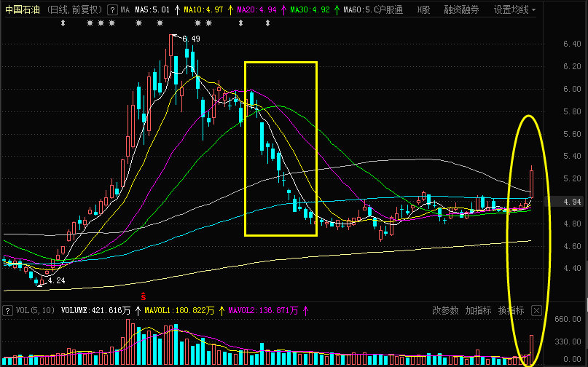Click the 330.00 volume axis label
The height and width of the screenshot is (367, 588).
click(568, 342)
